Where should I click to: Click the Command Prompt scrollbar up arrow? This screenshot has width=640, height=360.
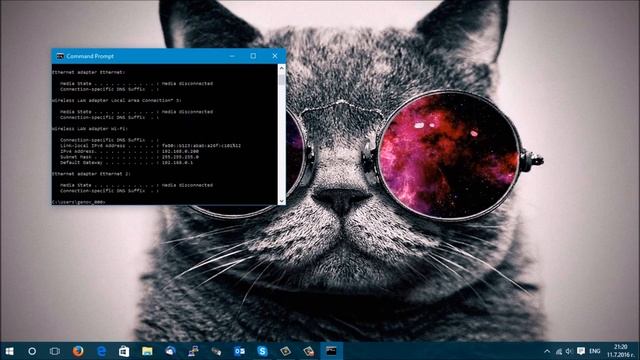point(281,68)
